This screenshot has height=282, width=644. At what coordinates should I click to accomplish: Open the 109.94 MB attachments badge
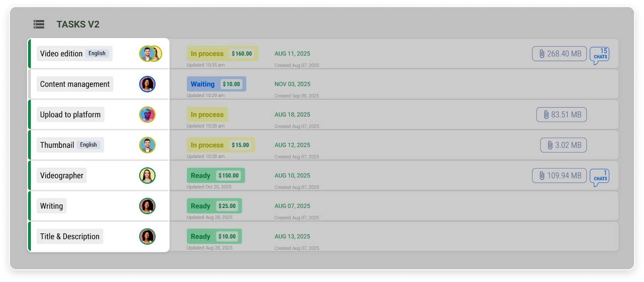[559, 176]
